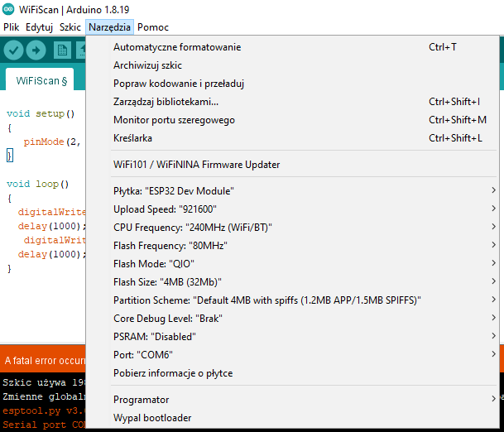Click the pinMode(2, code line
Screen dimensions: 504x432
[52, 142]
